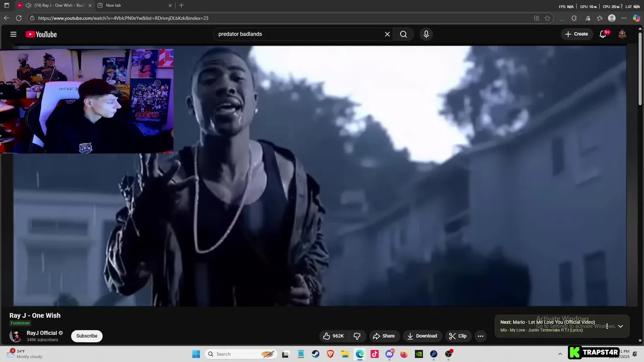Launch Steam from the taskbar
The image size is (644, 362).
click(315, 354)
